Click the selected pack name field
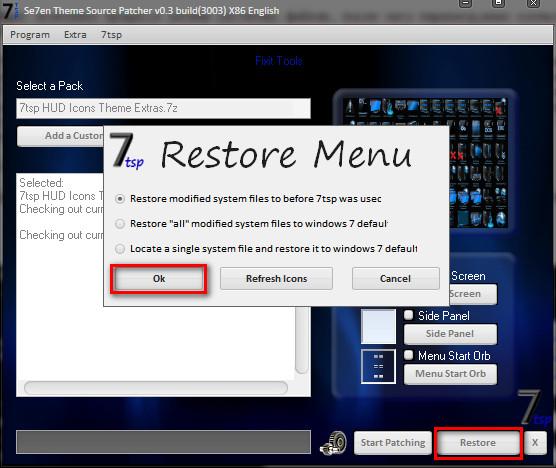This screenshot has width=556, height=468. click(163, 108)
